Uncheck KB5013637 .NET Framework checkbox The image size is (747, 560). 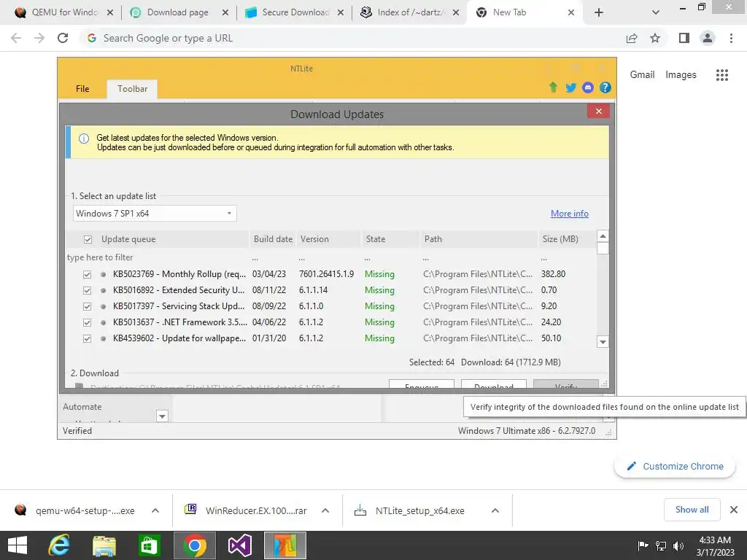point(87,323)
